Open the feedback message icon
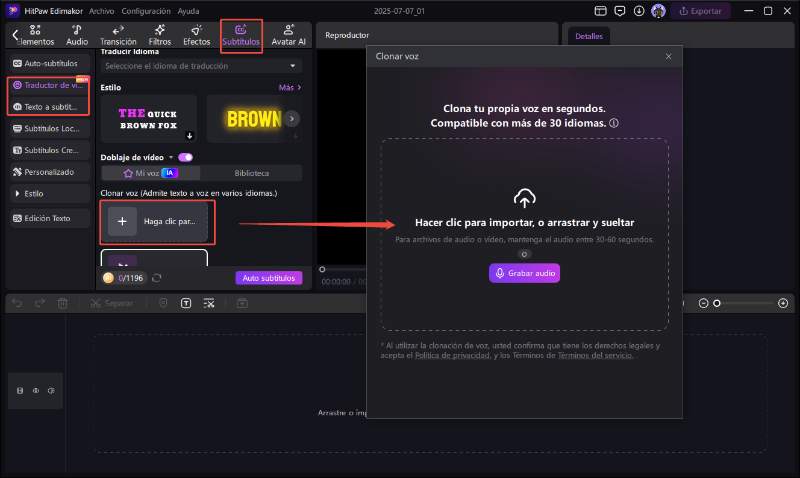The width and height of the screenshot is (800, 478). (x=619, y=11)
